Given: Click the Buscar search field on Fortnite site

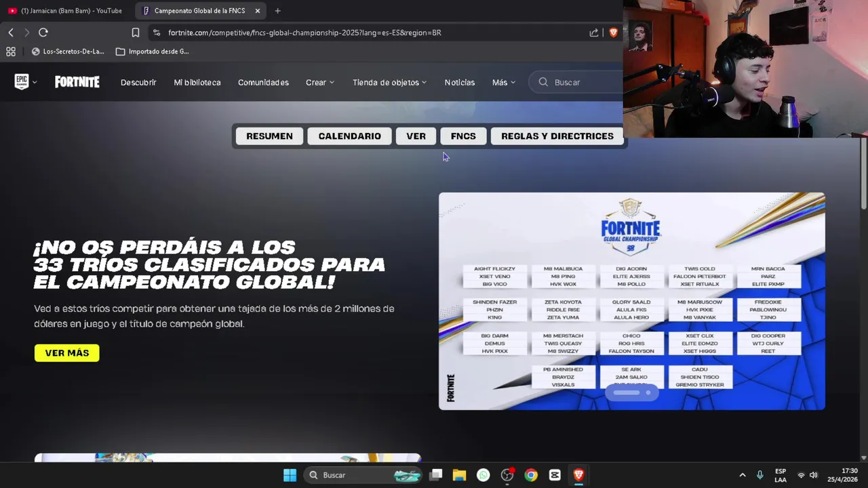Looking at the screenshot, I should (x=576, y=82).
